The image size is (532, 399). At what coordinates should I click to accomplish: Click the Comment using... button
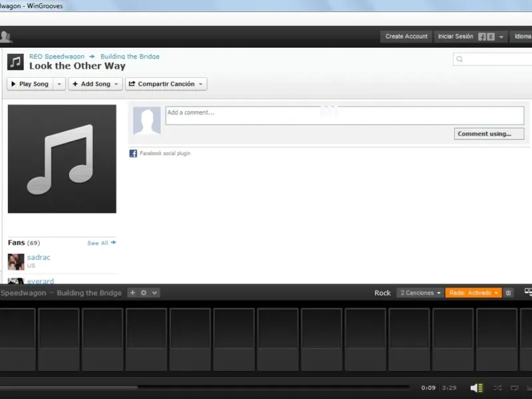[489, 134]
